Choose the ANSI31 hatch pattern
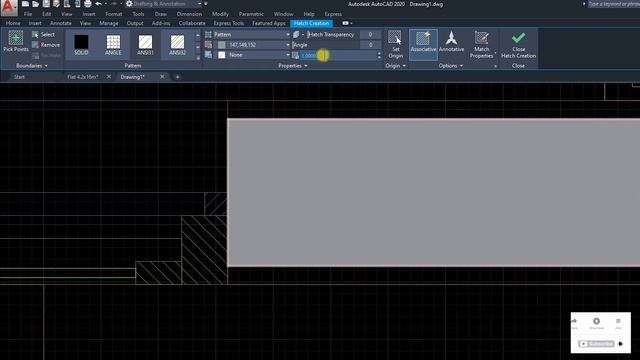This screenshot has width=640, height=360. click(145, 44)
